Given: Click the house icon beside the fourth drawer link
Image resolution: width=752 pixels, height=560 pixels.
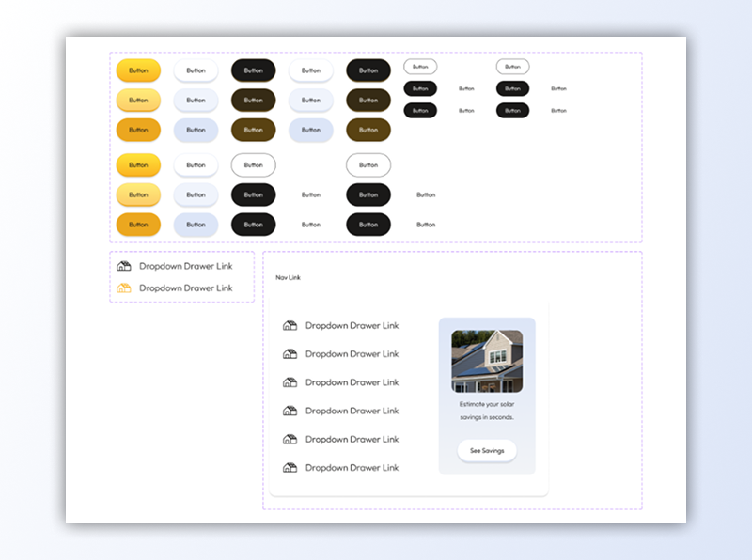Looking at the screenshot, I should (291, 411).
